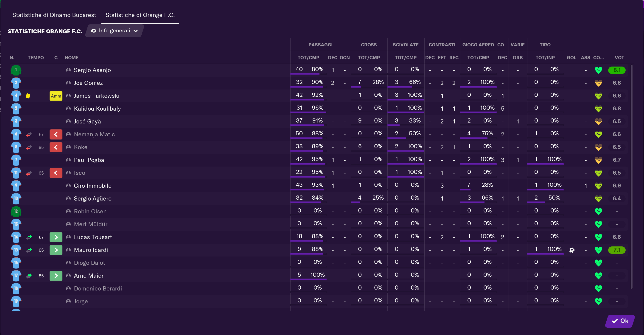Click Sergio Asenjo's green 8.1 rating badge
The width and height of the screenshot is (644, 335).
[616, 70]
